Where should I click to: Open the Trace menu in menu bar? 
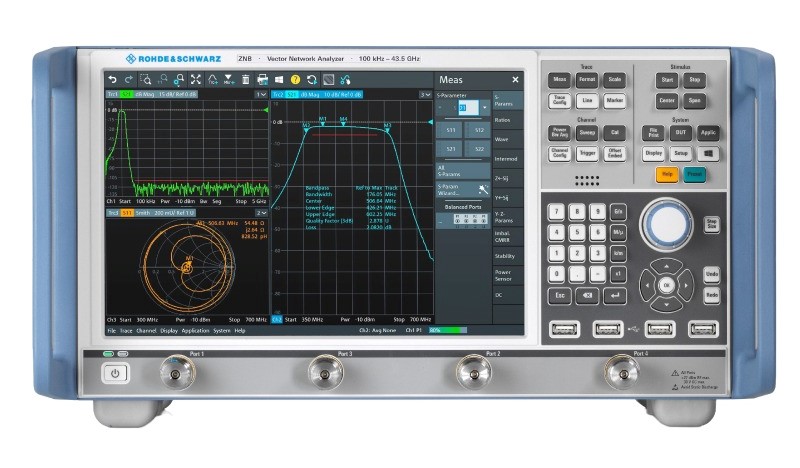127,330
